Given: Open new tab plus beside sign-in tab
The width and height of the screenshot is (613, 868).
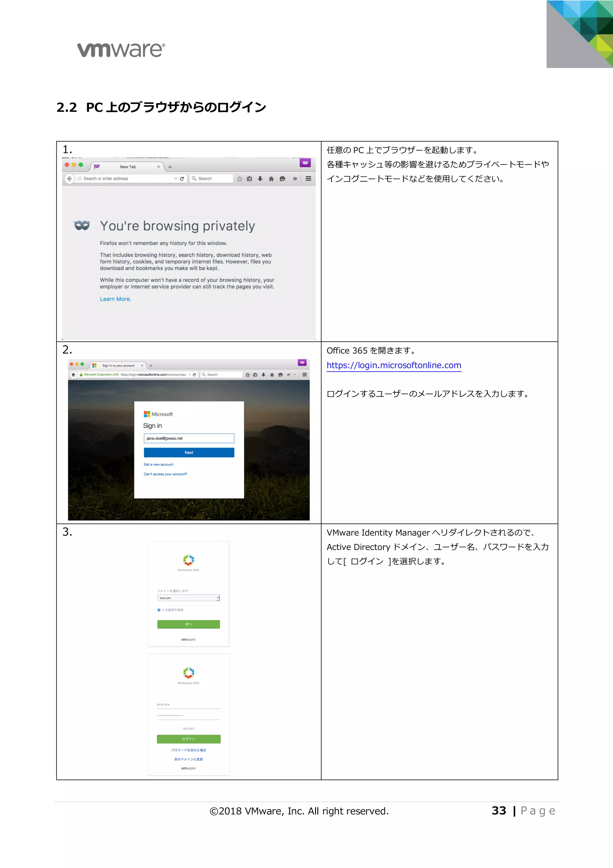Looking at the screenshot, I should tap(151, 366).
